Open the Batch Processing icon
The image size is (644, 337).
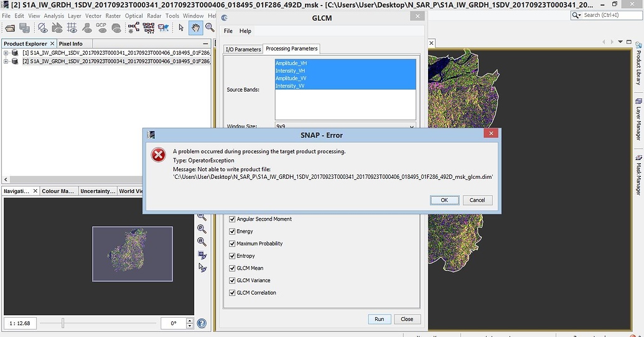(149, 28)
